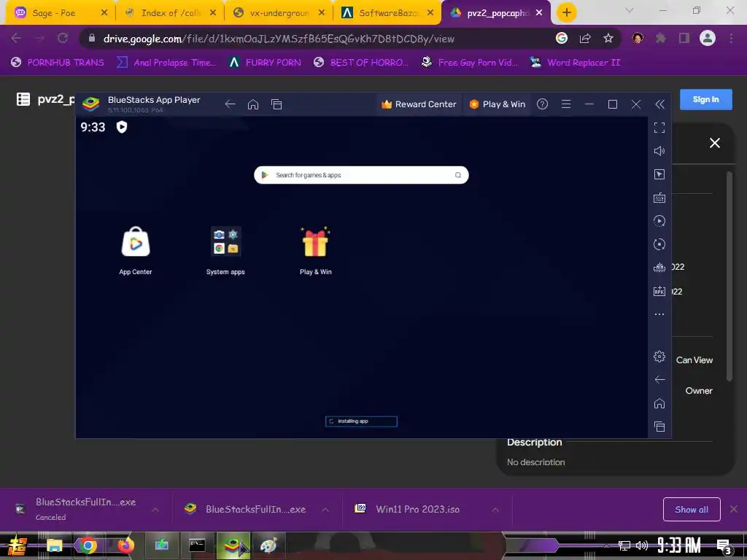
Task: Open the Chrome tab search dropdown
Action: tap(630, 10)
